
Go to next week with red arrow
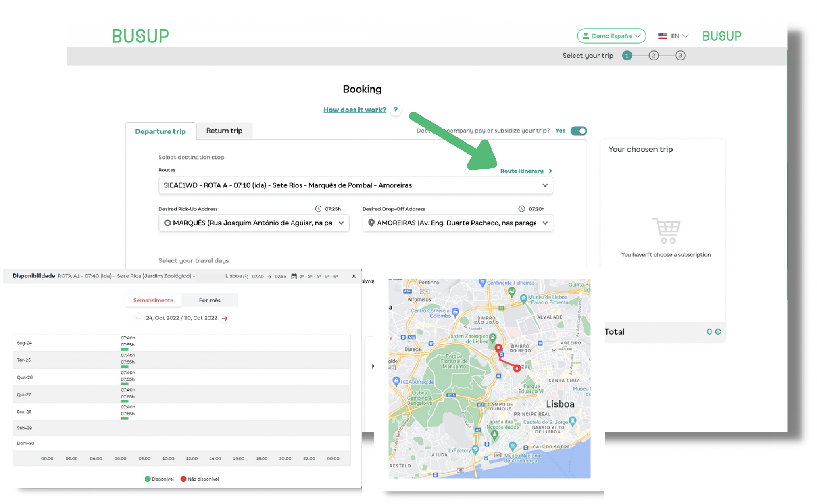click(225, 318)
